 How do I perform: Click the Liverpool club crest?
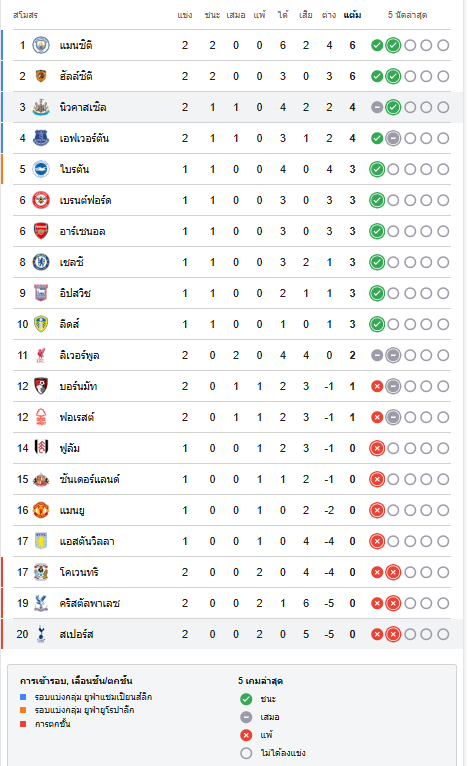(x=41, y=355)
